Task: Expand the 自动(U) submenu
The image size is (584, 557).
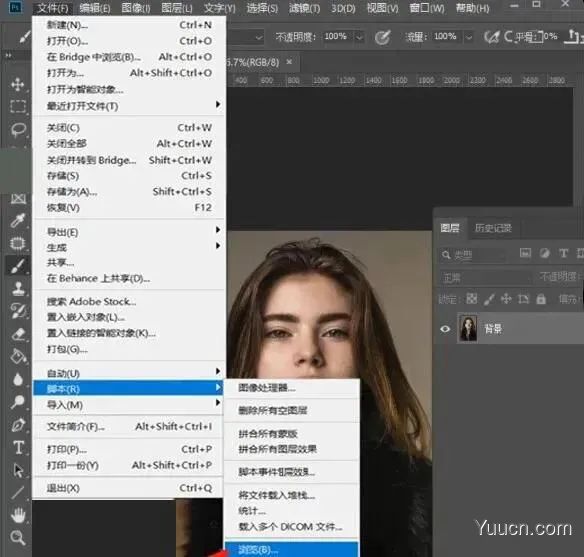Action: [x=129, y=373]
